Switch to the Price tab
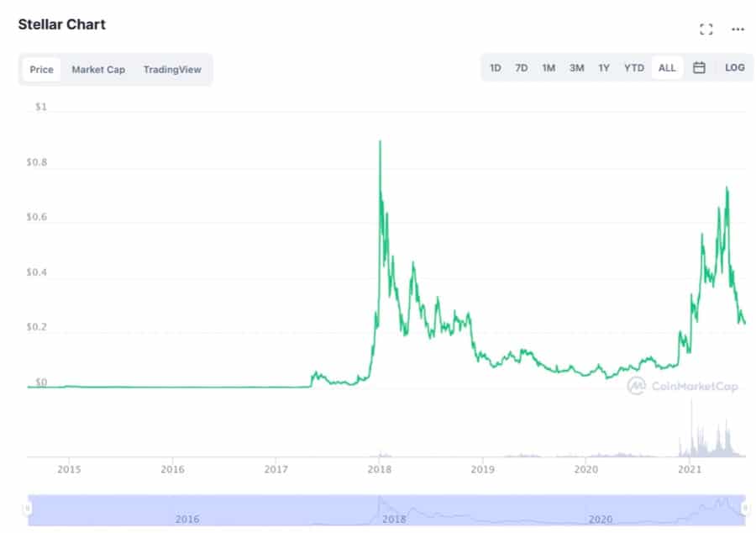756x533 pixels. [41, 70]
